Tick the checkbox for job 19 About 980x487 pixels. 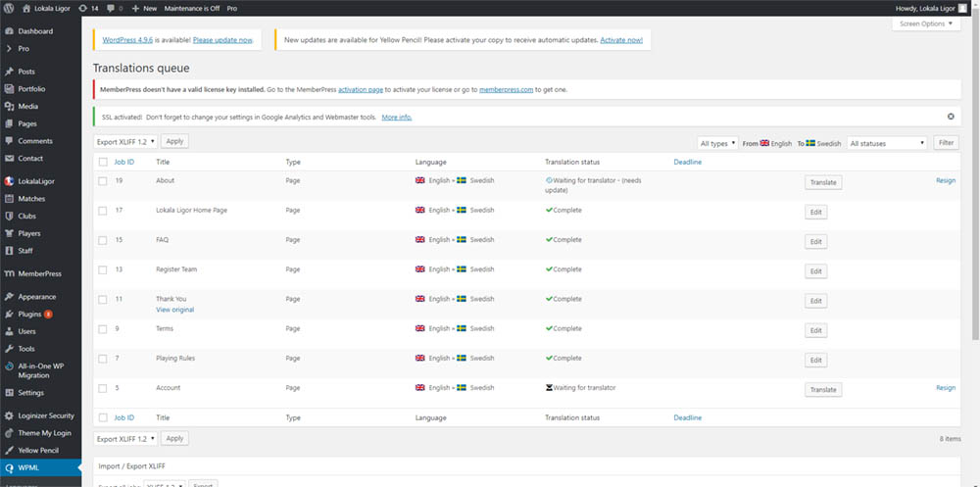(x=103, y=180)
